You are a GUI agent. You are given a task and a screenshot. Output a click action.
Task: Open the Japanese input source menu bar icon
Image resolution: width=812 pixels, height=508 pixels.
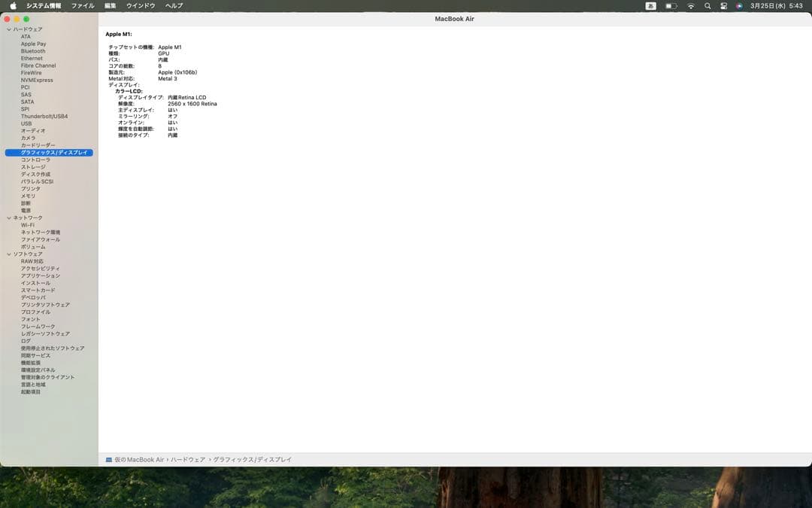651,6
